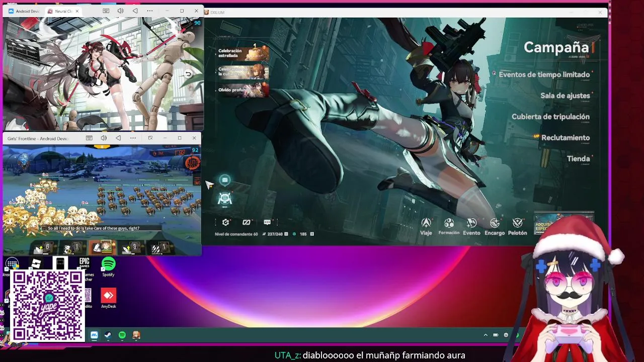This screenshot has height=362, width=644.
Task: Click the return arrow inside the Neural Cloud game
Action: (x=188, y=74)
